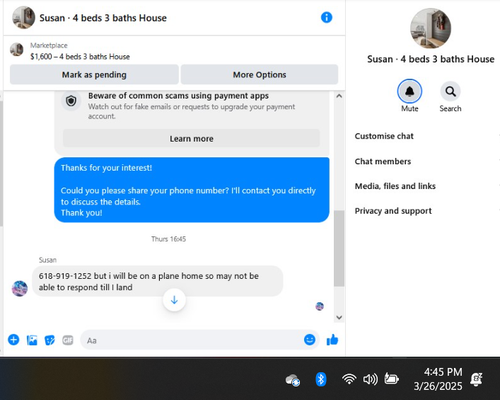Jump to latest message with down-arrow button
This screenshot has width=500, height=400.
[x=174, y=300]
